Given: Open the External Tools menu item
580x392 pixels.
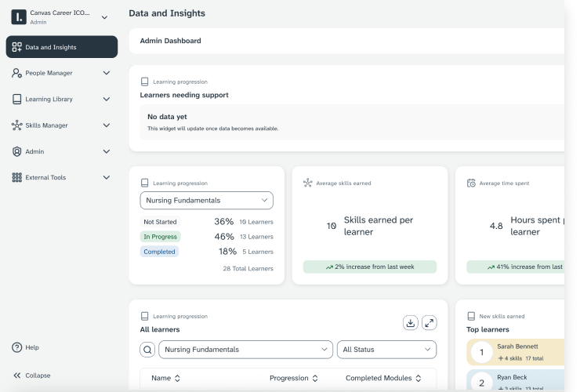Looking at the screenshot, I should click(x=62, y=177).
